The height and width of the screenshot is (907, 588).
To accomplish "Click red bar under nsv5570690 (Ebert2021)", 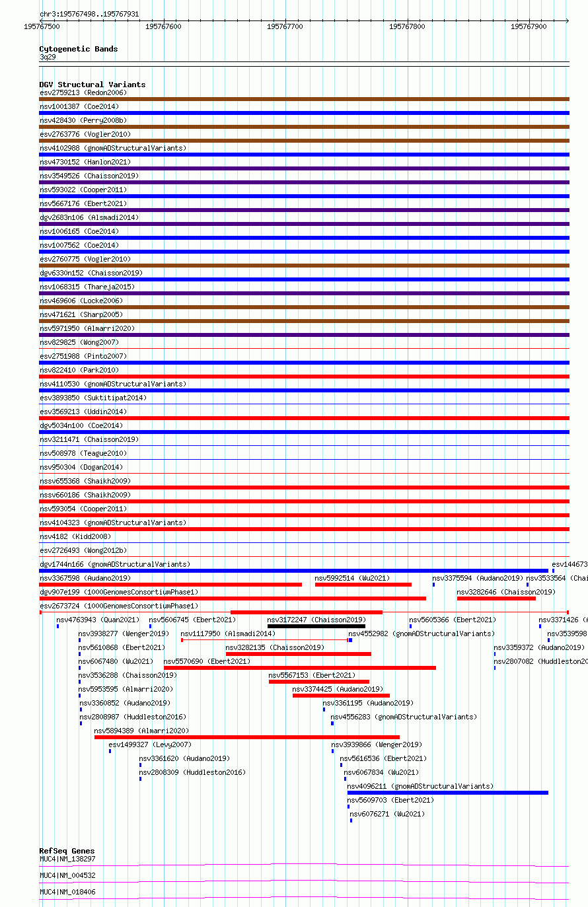I will (300, 668).
